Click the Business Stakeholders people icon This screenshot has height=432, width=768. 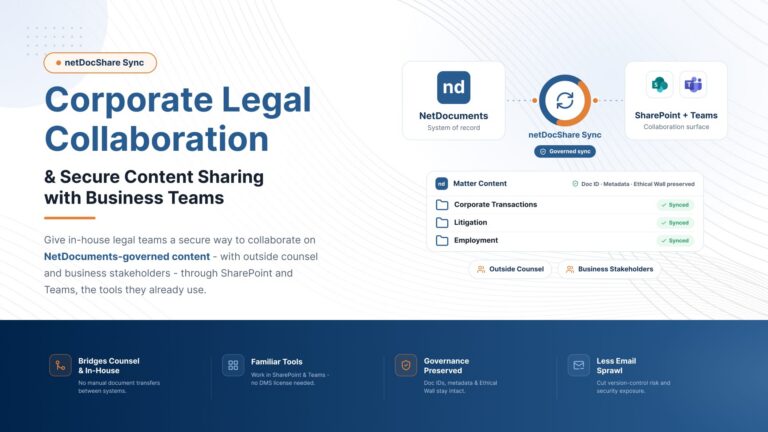click(570, 269)
